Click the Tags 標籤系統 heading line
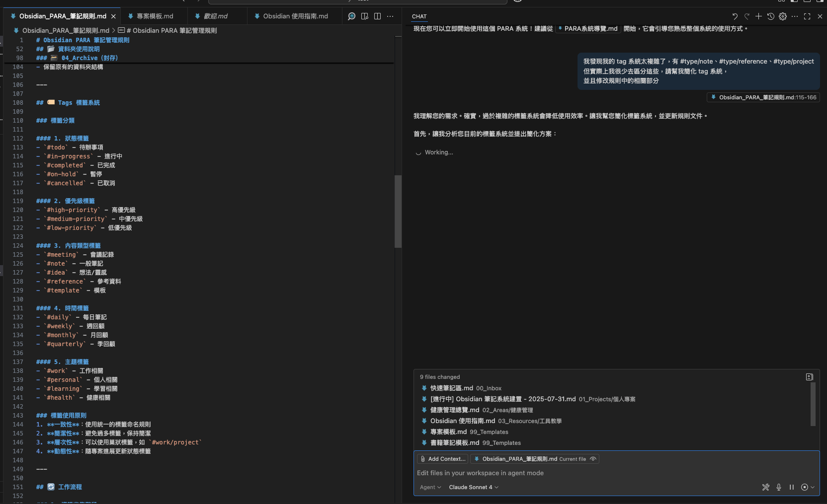The image size is (827, 504). [x=68, y=103]
